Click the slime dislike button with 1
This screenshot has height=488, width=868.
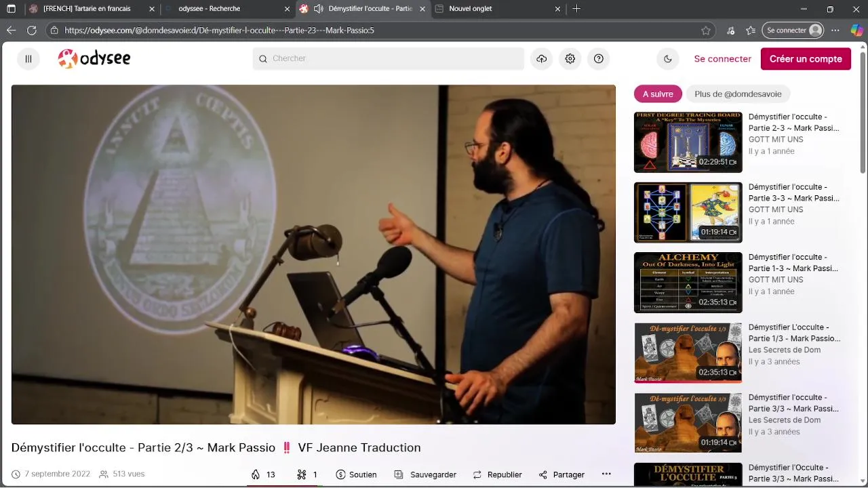[x=307, y=474]
